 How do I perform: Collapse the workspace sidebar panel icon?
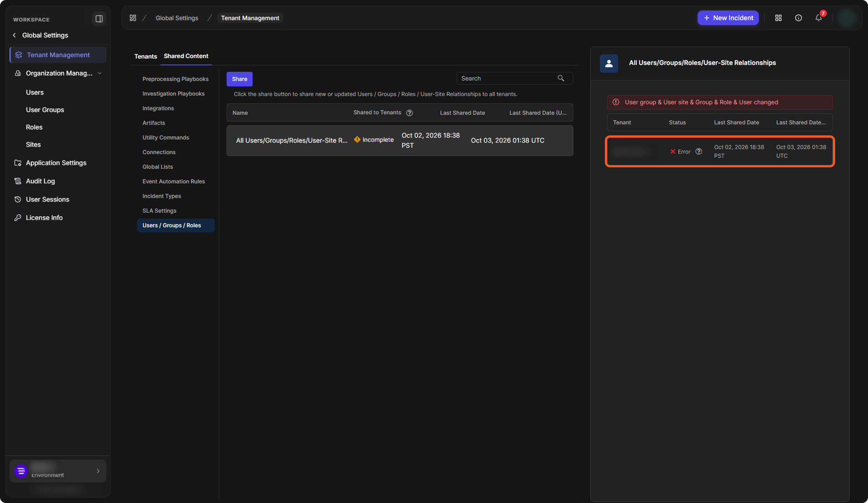99,19
